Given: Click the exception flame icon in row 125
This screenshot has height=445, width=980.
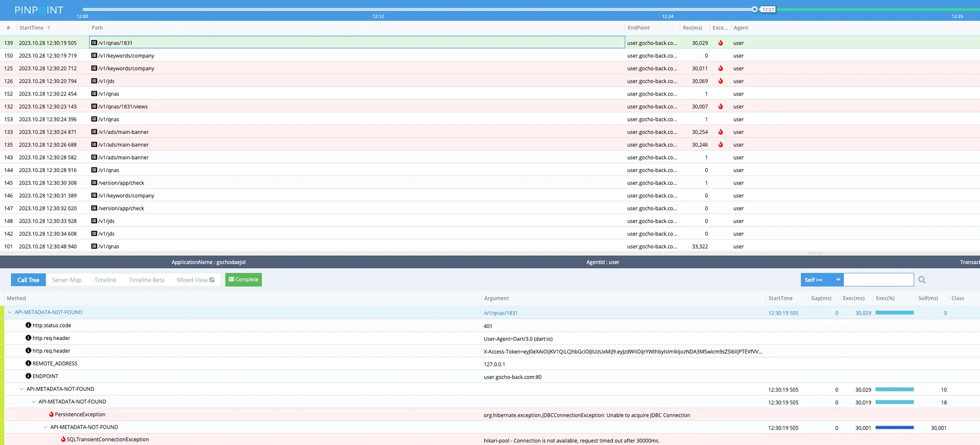Looking at the screenshot, I should (x=721, y=68).
